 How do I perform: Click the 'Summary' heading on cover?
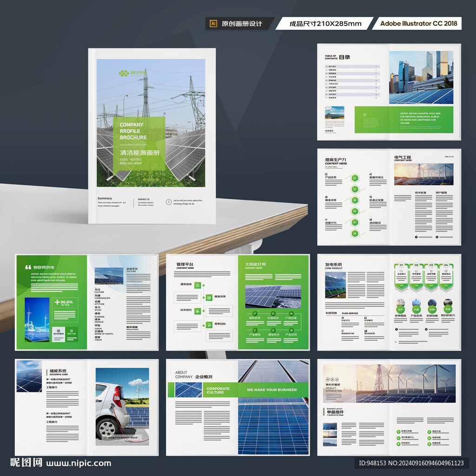[105, 198]
